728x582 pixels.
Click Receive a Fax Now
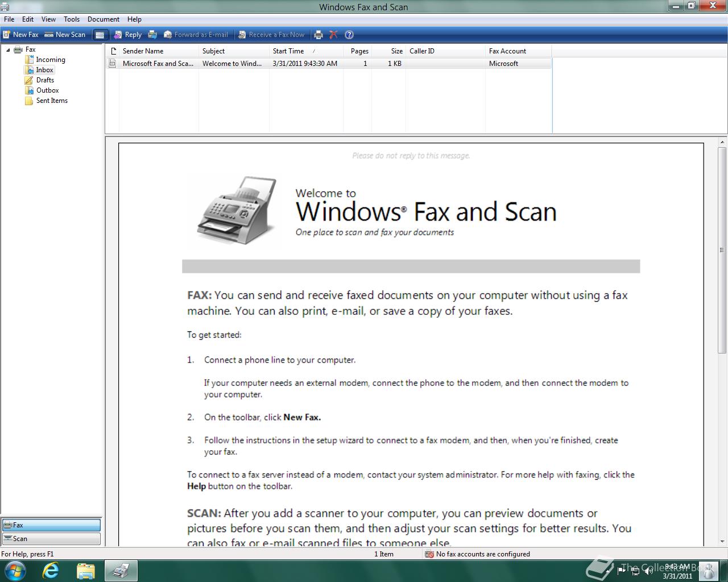coord(271,35)
